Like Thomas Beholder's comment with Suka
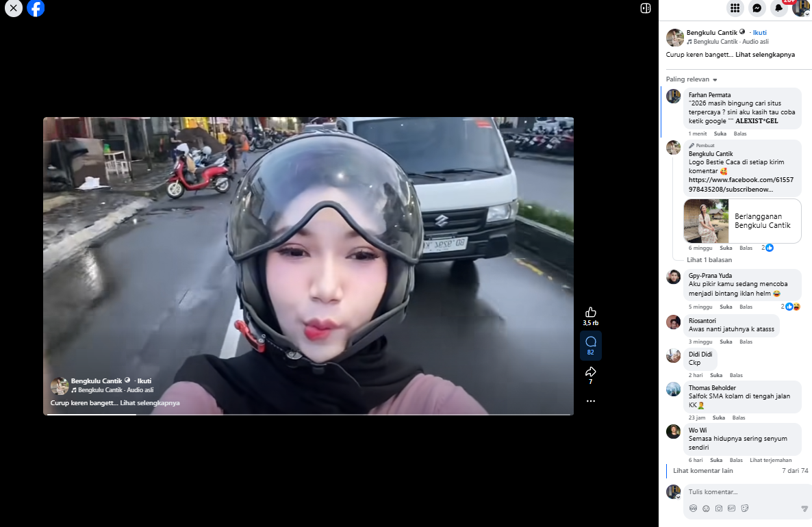The height and width of the screenshot is (527, 812). coord(719,417)
